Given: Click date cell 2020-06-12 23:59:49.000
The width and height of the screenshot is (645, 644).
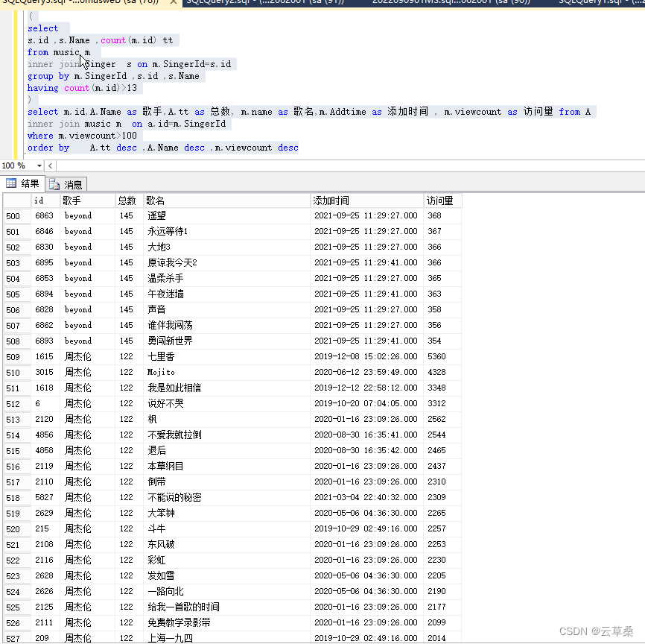Looking at the screenshot, I should click(x=367, y=372).
